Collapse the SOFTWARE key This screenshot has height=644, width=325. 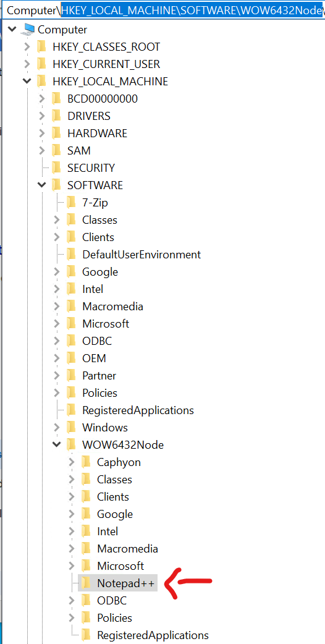[42, 185]
